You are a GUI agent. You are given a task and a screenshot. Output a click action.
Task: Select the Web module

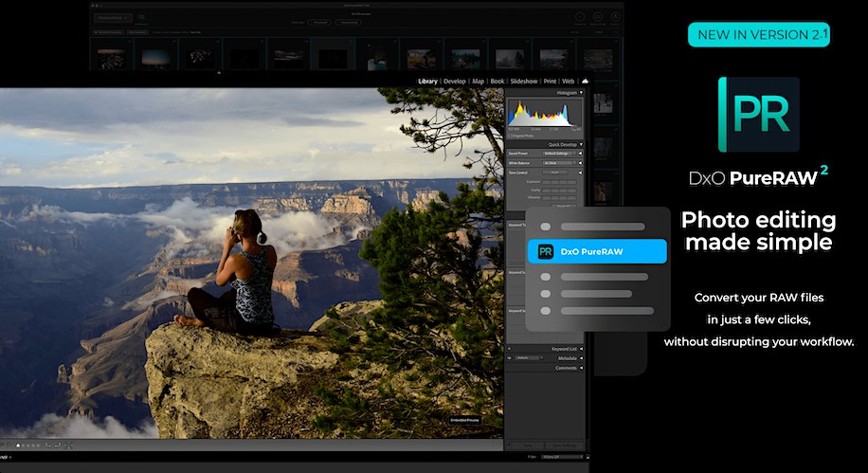(568, 81)
